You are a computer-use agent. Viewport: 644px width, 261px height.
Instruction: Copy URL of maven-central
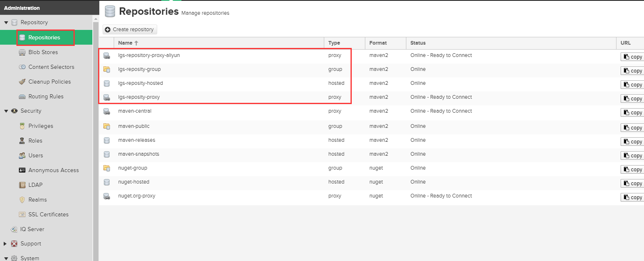tap(633, 113)
